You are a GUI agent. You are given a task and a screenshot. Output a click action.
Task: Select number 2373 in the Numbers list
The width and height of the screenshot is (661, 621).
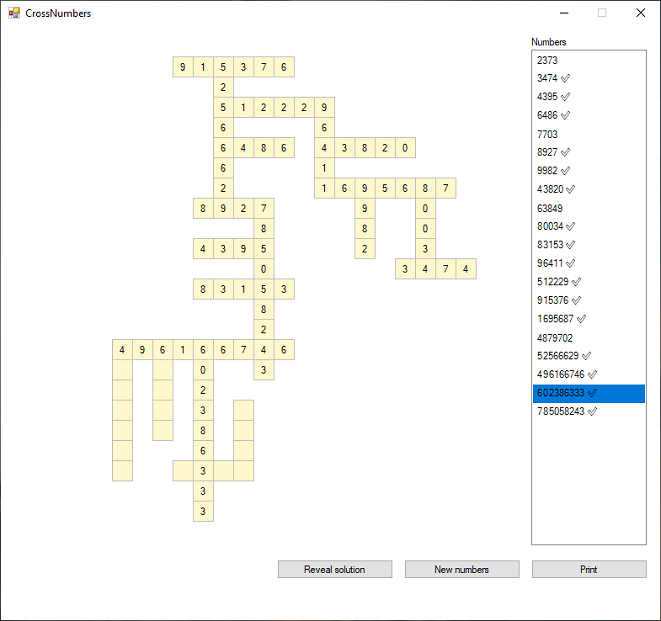[547, 60]
